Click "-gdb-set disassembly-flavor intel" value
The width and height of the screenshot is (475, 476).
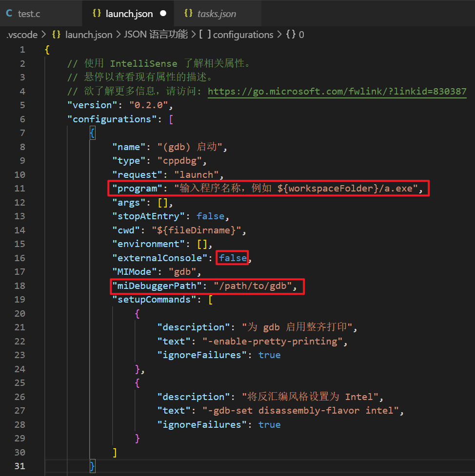301,411
